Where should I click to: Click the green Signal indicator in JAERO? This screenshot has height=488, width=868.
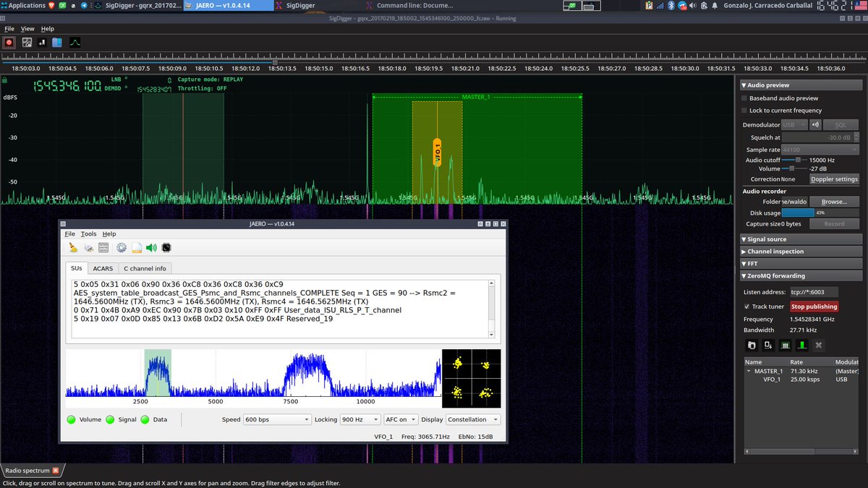tap(110, 419)
